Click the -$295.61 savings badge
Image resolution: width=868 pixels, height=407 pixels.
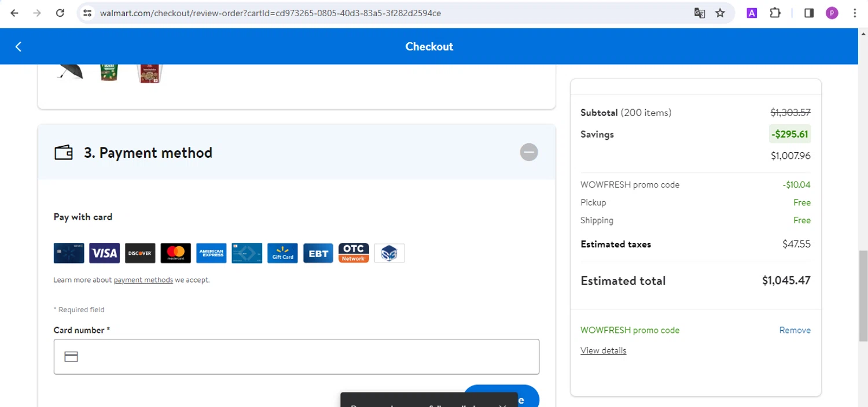[x=790, y=134]
